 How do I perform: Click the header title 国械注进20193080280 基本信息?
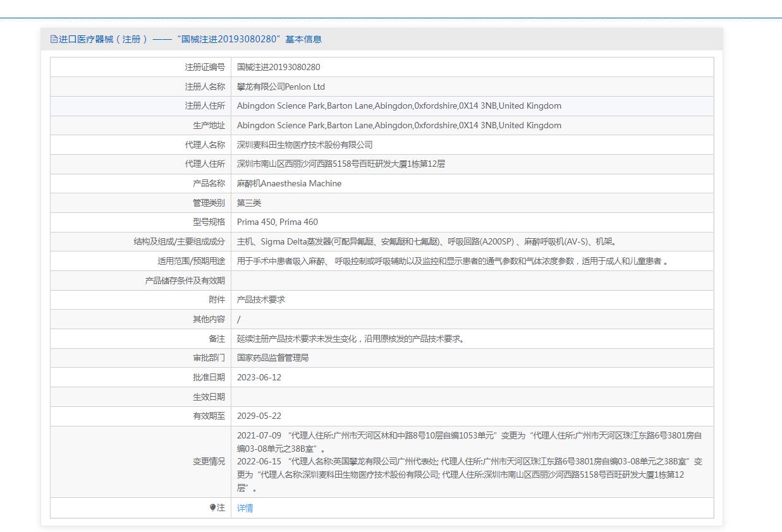(190, 39)
